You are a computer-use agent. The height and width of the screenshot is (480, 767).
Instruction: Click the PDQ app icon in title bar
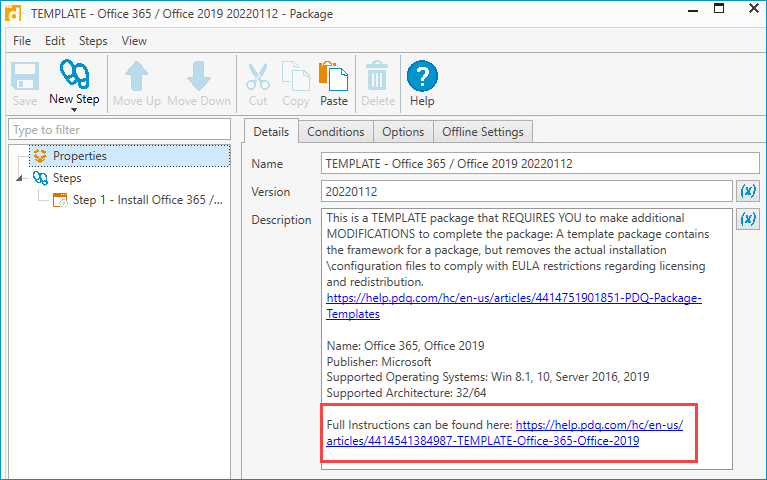click(x=12, y=13)
